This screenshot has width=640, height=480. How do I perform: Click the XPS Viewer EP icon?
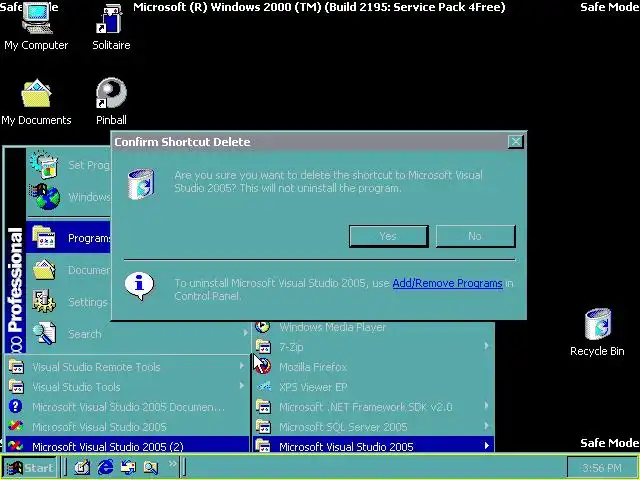point(264,386)
